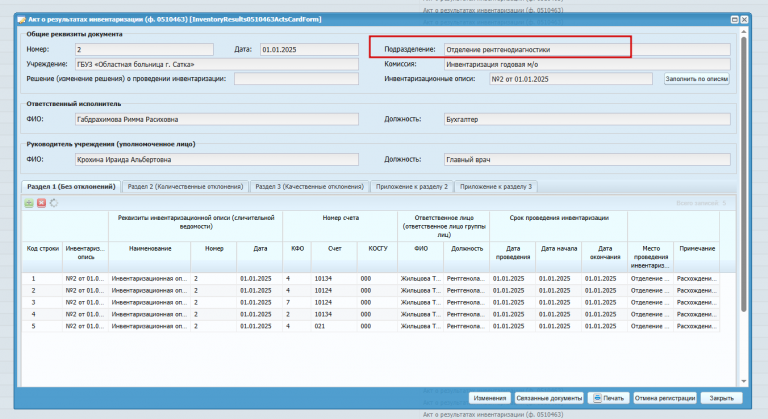Refresh the table with the circular arrow icon
The width and height of the screenshot is (768, 419).
54,203
